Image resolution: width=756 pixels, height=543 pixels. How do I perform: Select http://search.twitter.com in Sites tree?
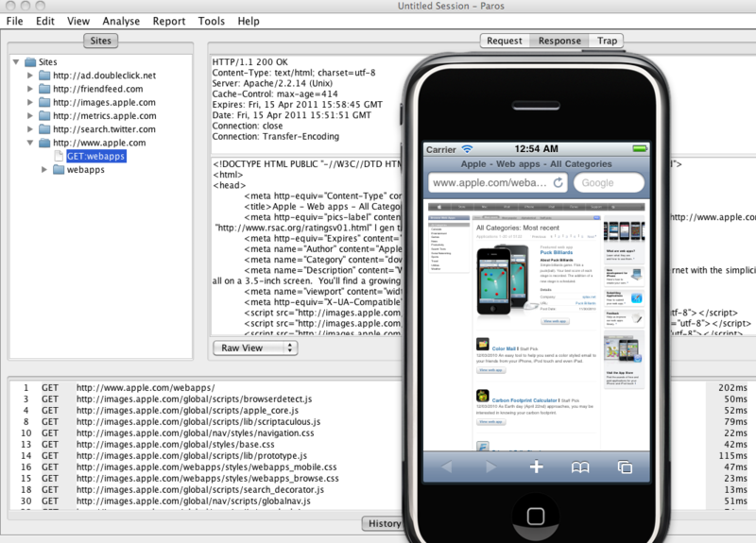(104, 129)
